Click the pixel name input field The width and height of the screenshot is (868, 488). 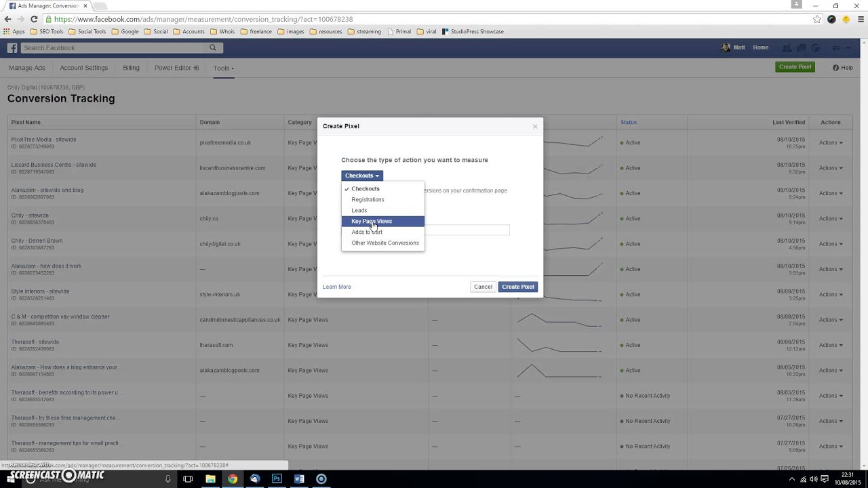pyautogui.click(x=467, y=230)
